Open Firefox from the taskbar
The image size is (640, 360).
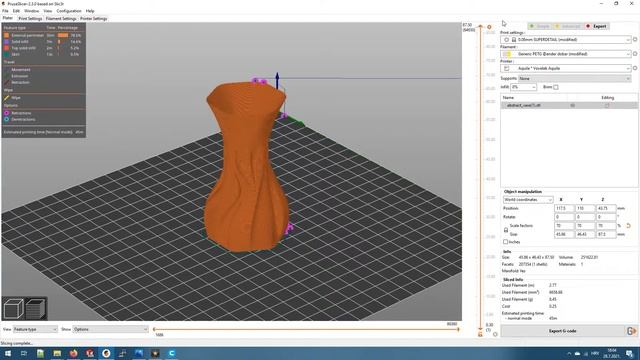point(73,353)
